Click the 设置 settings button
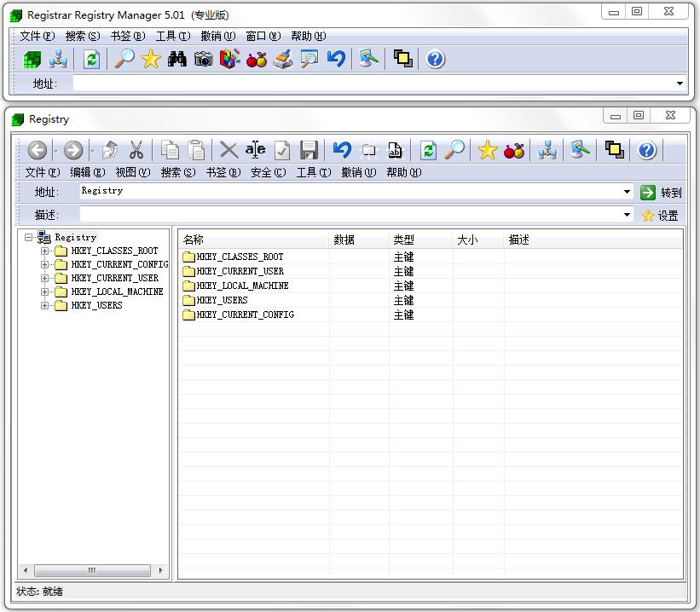Screen dimensions: 700x612 click(x=660, y=216)
